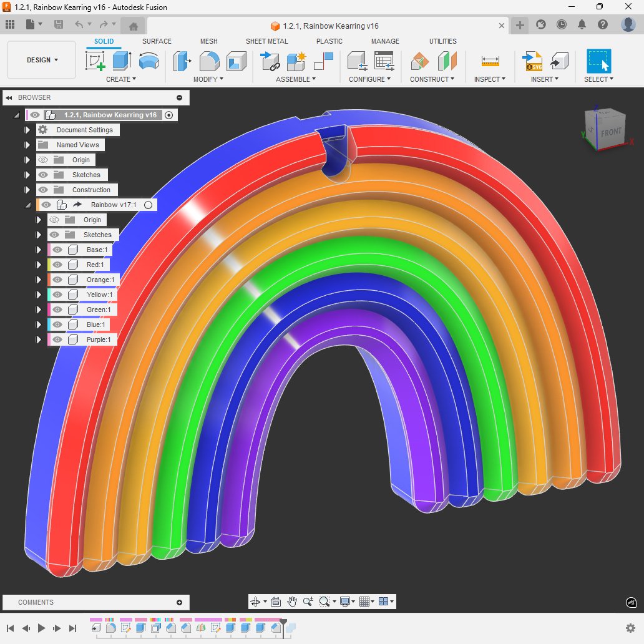
Task: Expand the Document Settings node
Action: [x=27, y=130]
